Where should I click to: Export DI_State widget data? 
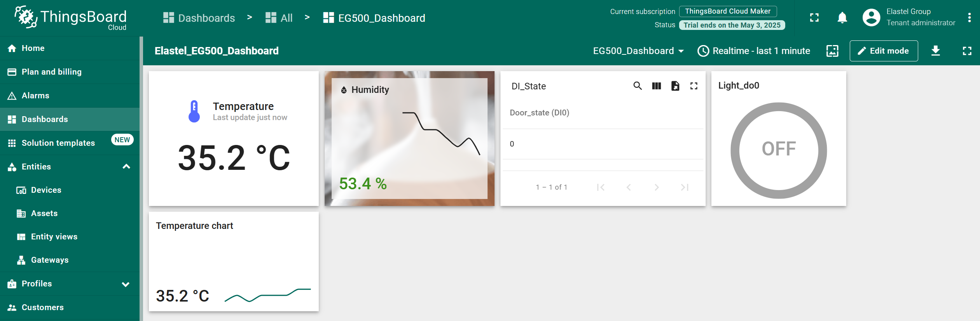point(675,86)
